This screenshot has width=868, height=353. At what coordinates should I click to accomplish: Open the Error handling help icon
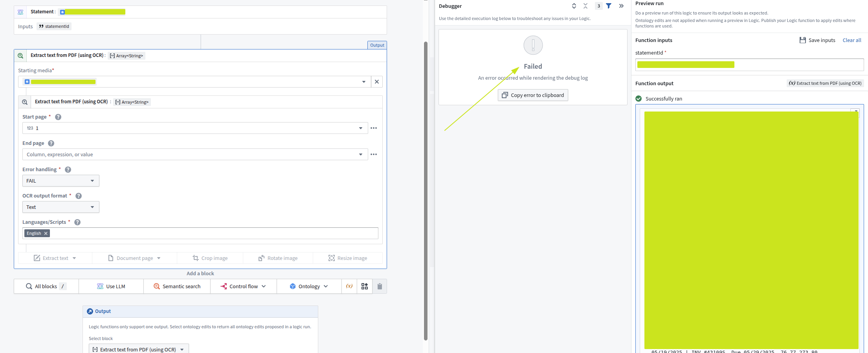[68, 170]
